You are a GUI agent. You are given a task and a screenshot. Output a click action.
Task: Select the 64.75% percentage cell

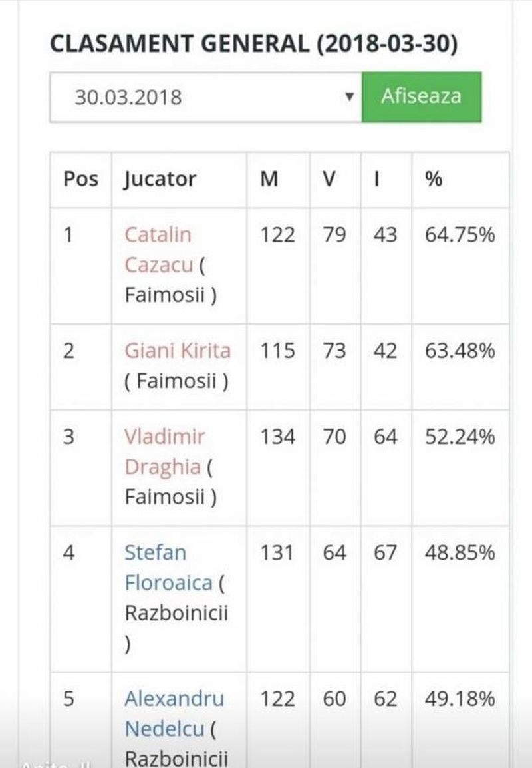[x=460, y=235]
